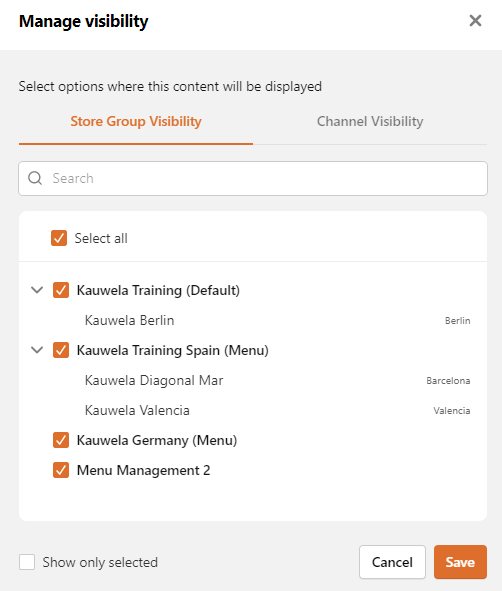The height and width of the screenshot is (591, 502).
Task: Uncheck Menu Management 2 checkbox
Action: [61, 470]
